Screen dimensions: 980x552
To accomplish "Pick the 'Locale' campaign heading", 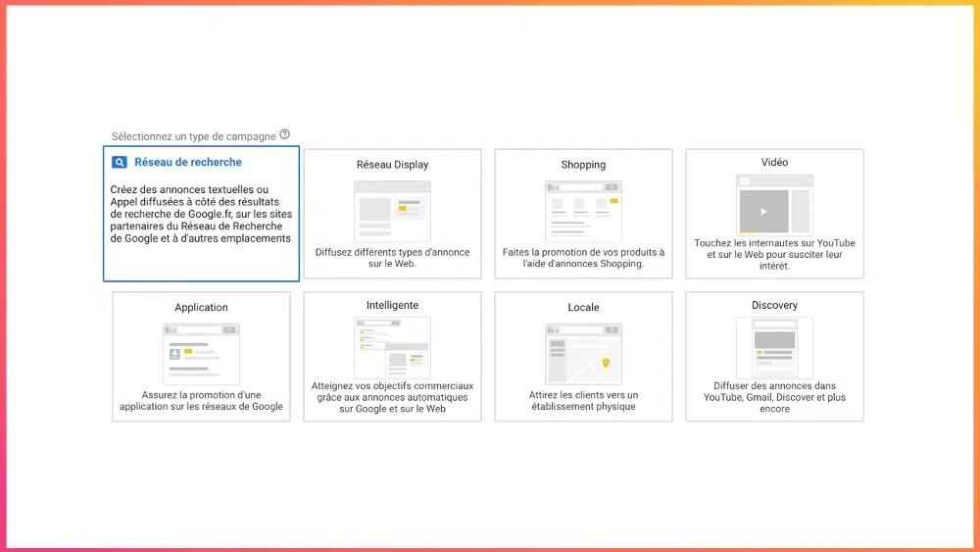I will point(583,308).
